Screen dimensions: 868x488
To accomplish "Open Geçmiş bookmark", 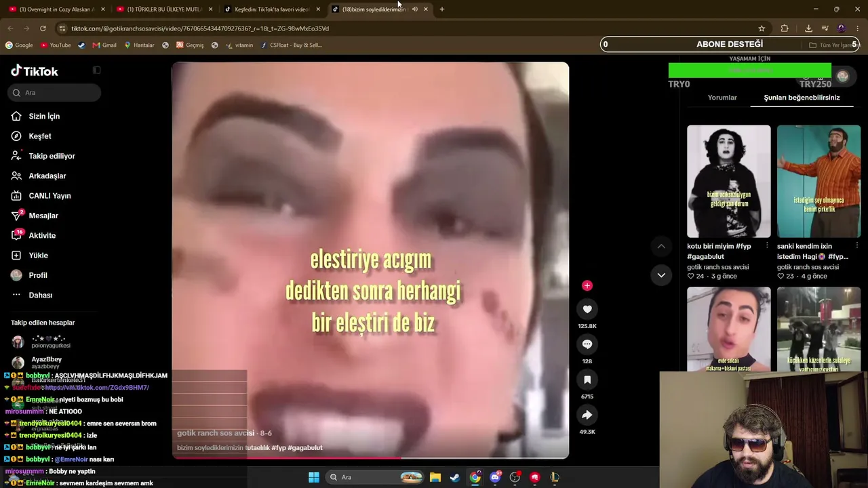I will coord(190,45).
